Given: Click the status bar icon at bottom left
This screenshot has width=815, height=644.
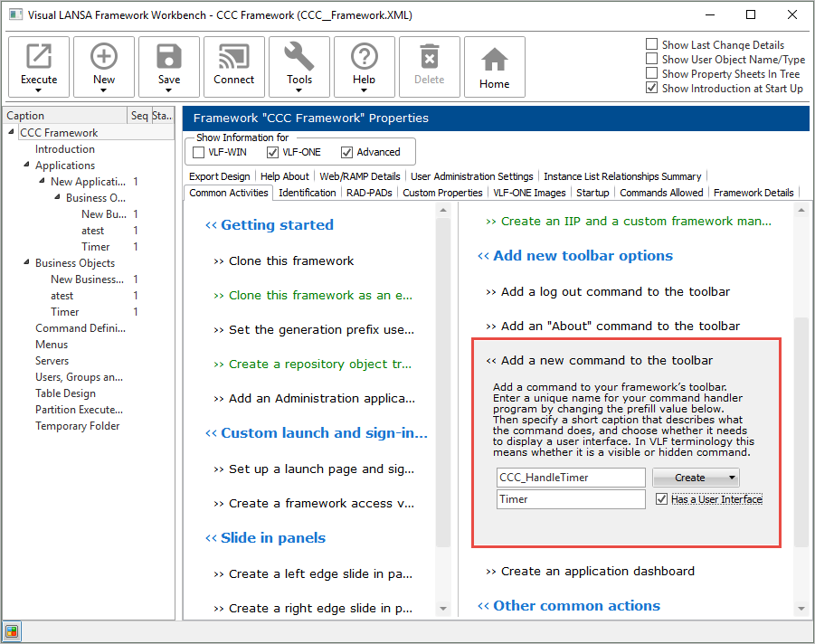Looking at the screenshot, I should pos(12,631).
